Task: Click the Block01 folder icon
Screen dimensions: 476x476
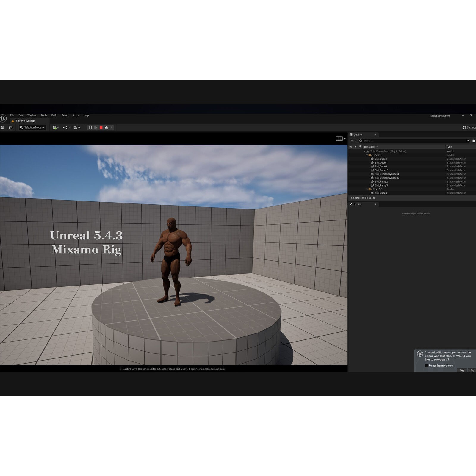Action: (370, 155)
